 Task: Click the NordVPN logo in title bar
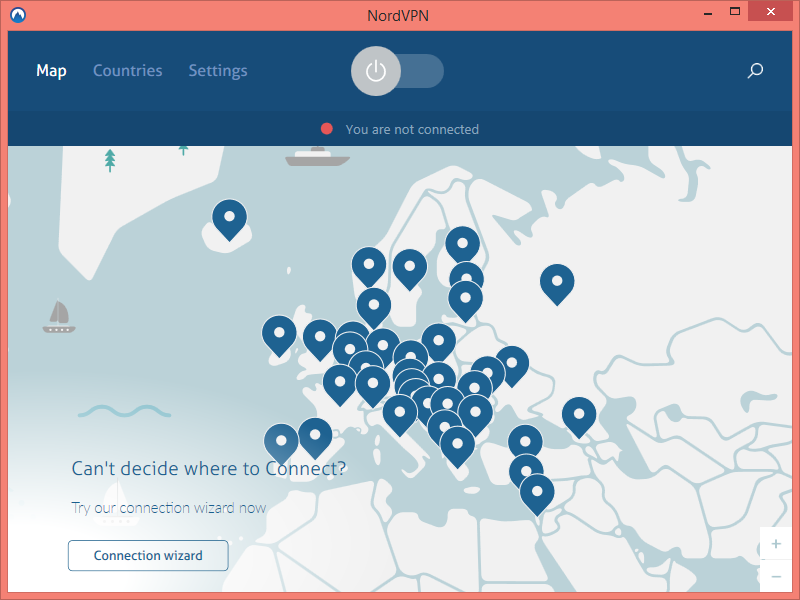(x=18, y=15)
